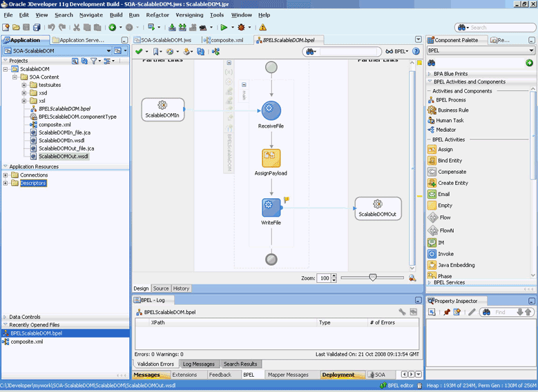This screenshot has height=392, width=538.
Task: Open the BPEL palette dropdown
Action: [531, 51]
